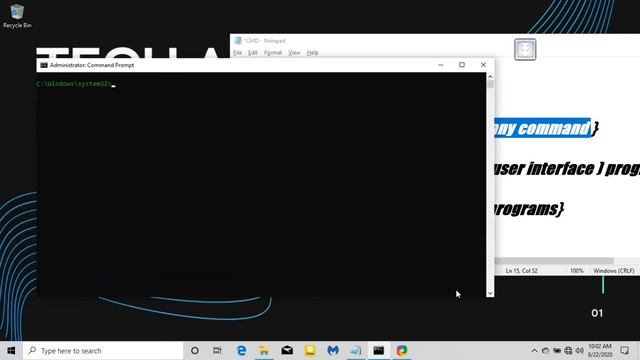Click the C:\Windows\system32> prompt line
Image resolution: width=640 pixels, height=360 pixels.
coord(74,84)
